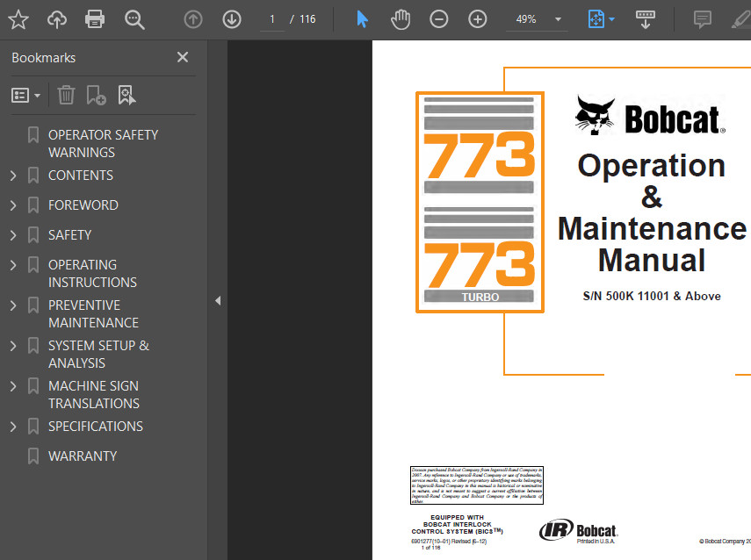Click the cloud upload icon
751x560 pixels.
coord(56,19)
